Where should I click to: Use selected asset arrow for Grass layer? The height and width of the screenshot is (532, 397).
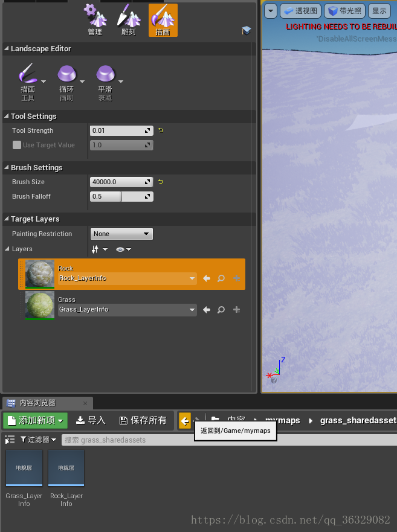pyautogui.click(x=207, y=309)
